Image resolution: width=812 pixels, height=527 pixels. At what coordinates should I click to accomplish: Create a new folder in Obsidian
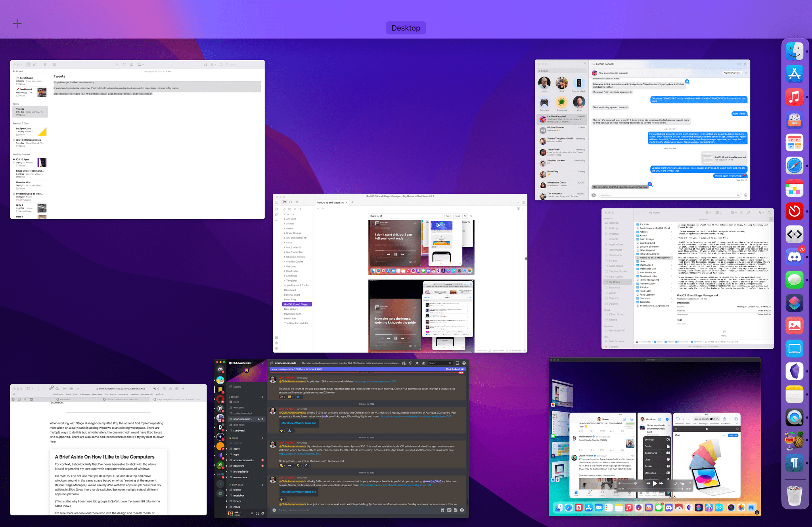[289, 209]
